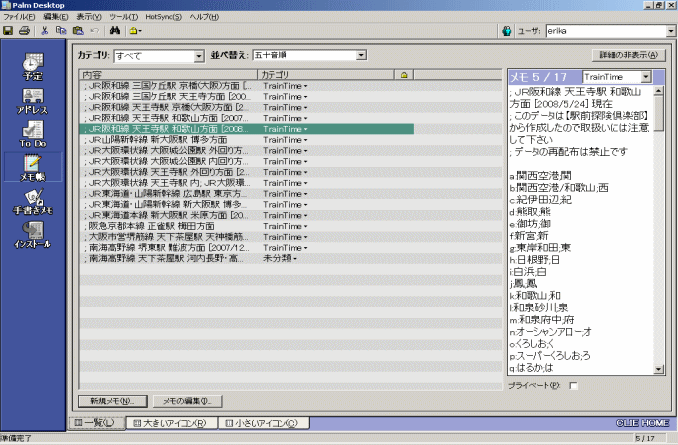Image resolution: width=678 pixels, height=445 pixels.
Task: Select memo JR山陽新幹線 新大阪駅 博多方面
Action: click(x=247, y=140)
